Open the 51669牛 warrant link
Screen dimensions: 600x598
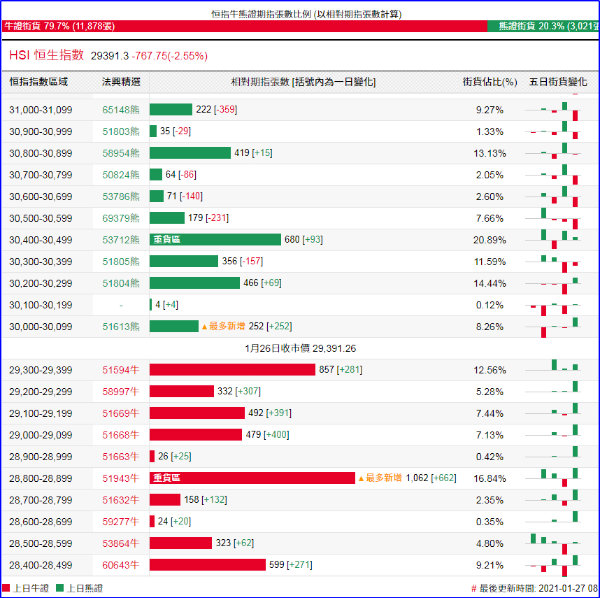(121, 414)
